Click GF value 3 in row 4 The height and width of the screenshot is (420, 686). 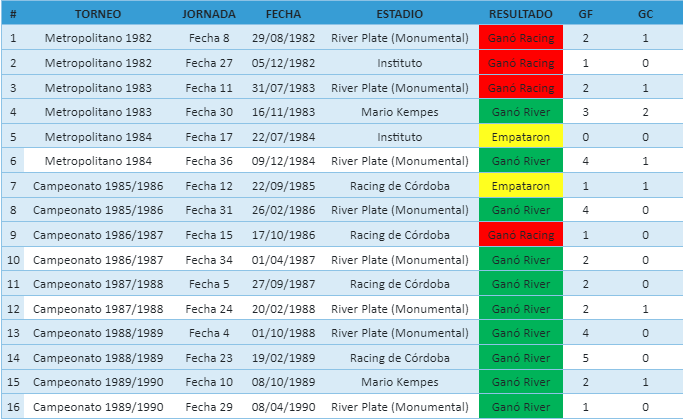[585, 112]
